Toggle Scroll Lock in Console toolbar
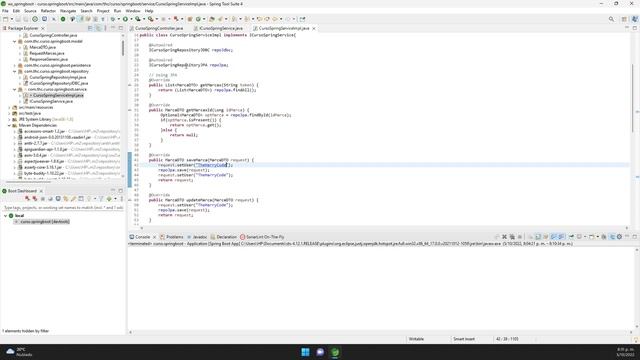 tap(538, 237)
